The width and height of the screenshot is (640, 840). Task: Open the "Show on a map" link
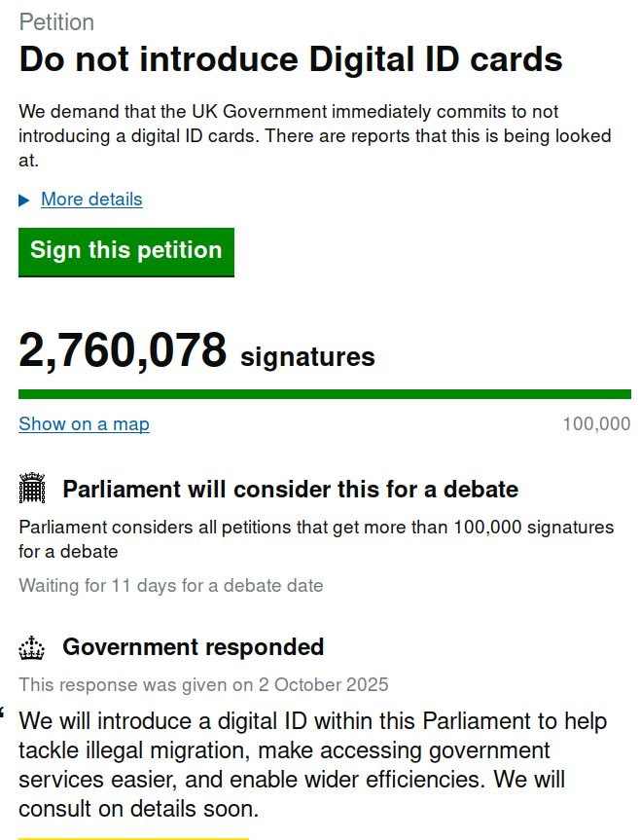coord(84,424)
